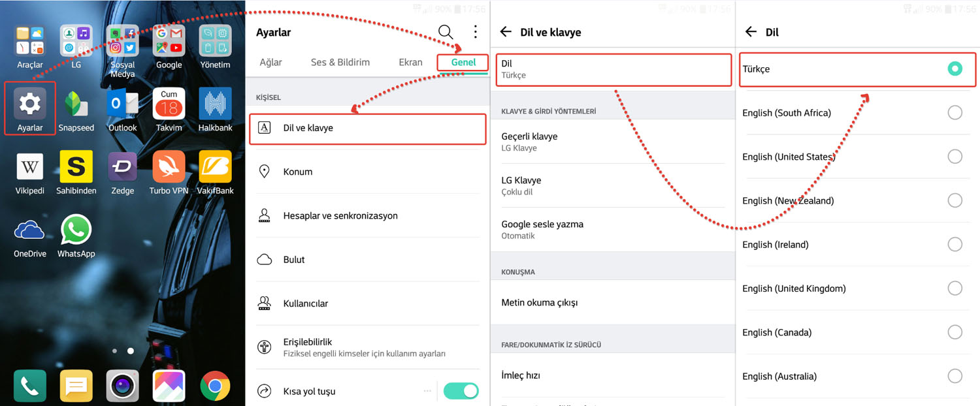Image resolution: width=980 pixels, height=406 pixels.
Task: Go back from Dil ve klavye
Action: [506, 32]
